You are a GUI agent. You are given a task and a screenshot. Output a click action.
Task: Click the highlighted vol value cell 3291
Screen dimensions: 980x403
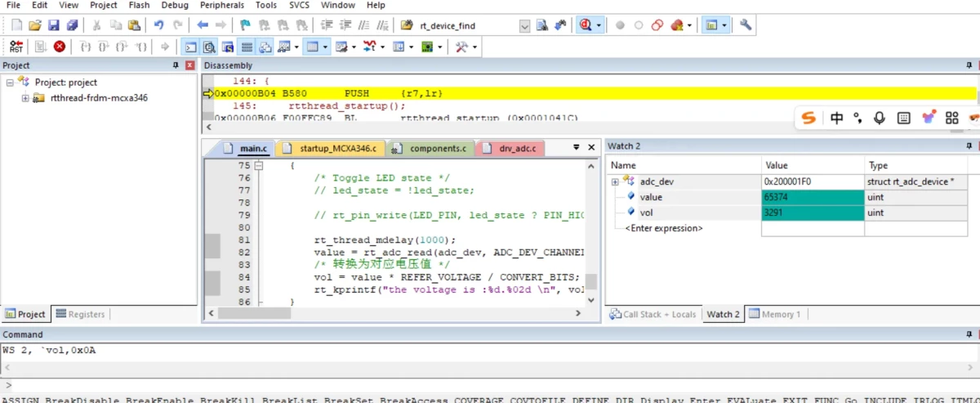[812, 213]
